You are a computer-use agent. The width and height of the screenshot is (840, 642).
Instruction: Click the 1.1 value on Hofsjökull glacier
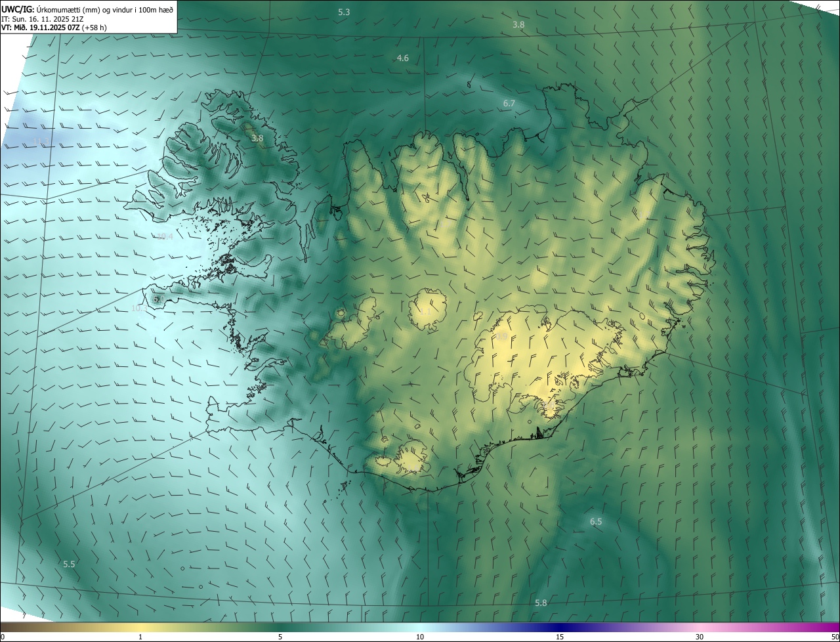425,312
